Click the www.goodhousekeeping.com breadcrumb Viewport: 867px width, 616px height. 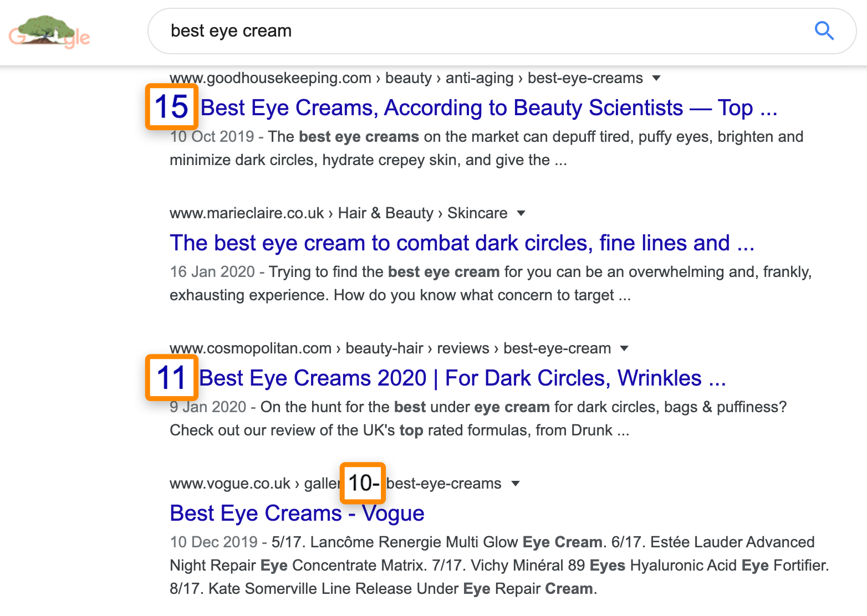pos(270,78)
